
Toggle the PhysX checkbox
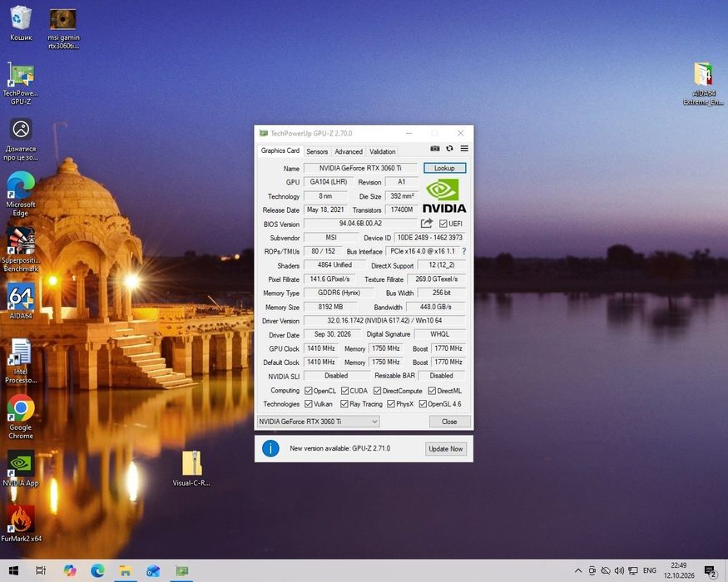[391, 404]
